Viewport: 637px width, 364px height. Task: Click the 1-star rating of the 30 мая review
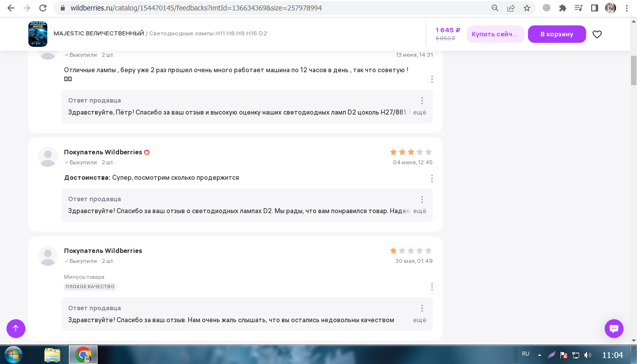(x=411, y=250)
